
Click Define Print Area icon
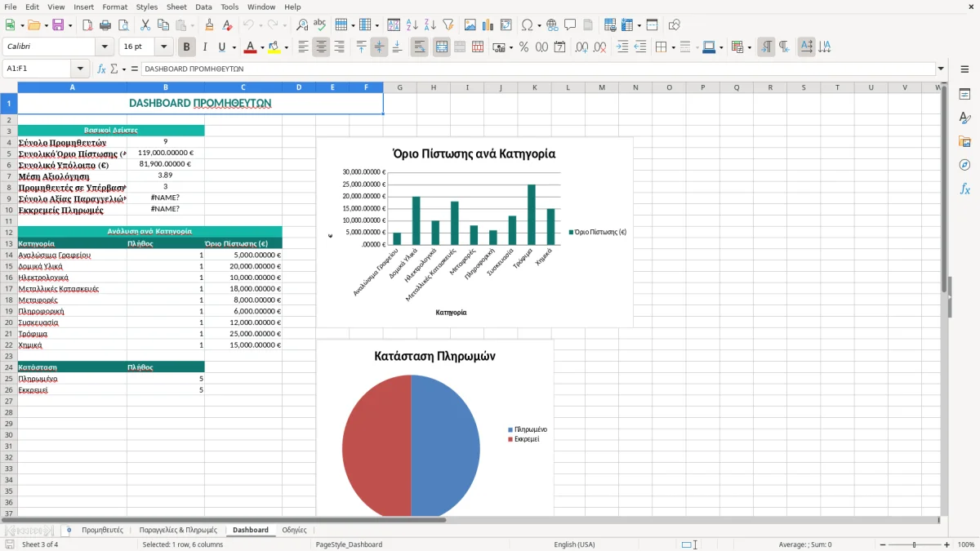point(610,25)
